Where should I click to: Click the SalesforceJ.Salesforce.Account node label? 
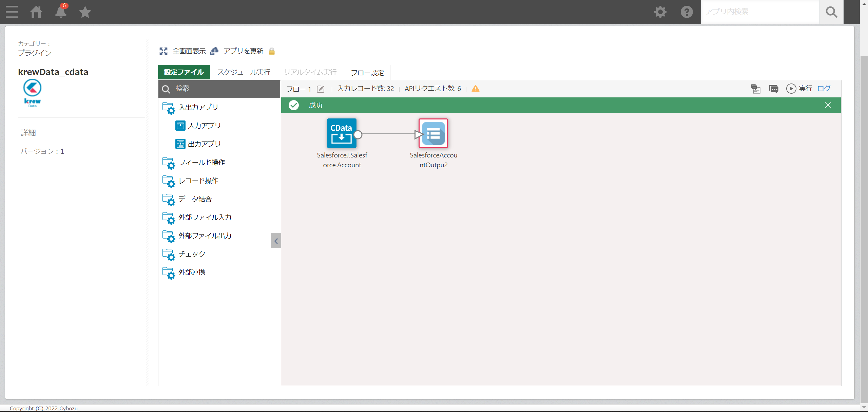pyautogui.click(x=342, y=160)
